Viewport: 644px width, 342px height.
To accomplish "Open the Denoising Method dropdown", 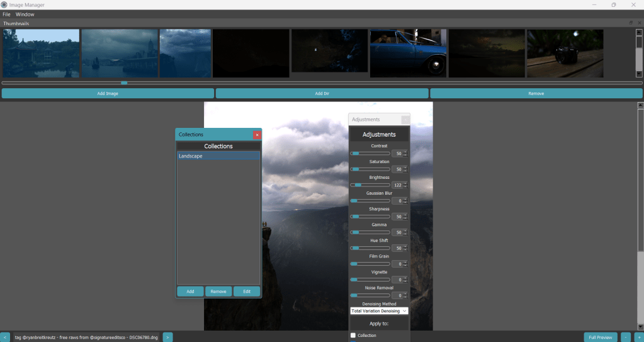I will [x=379, y=311].
